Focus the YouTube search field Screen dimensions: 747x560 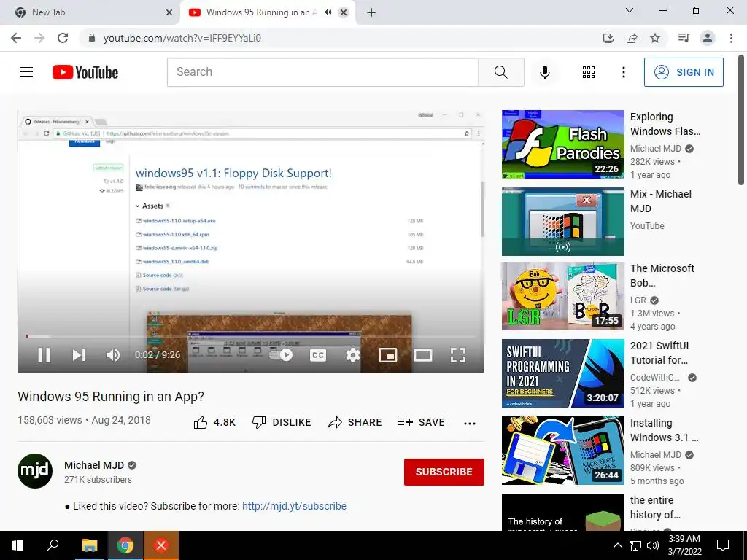click(322, 72)
